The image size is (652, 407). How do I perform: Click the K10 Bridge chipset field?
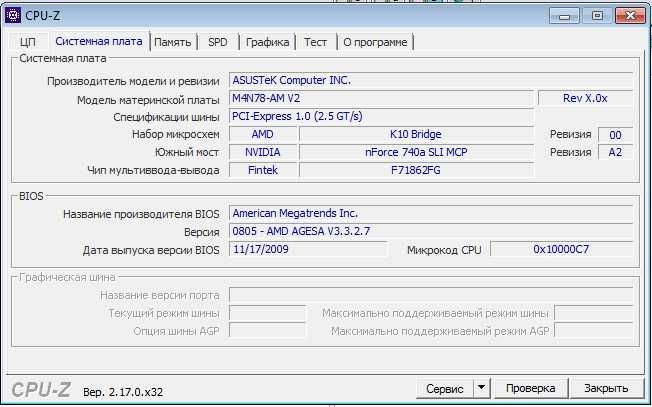click(416, 134)
